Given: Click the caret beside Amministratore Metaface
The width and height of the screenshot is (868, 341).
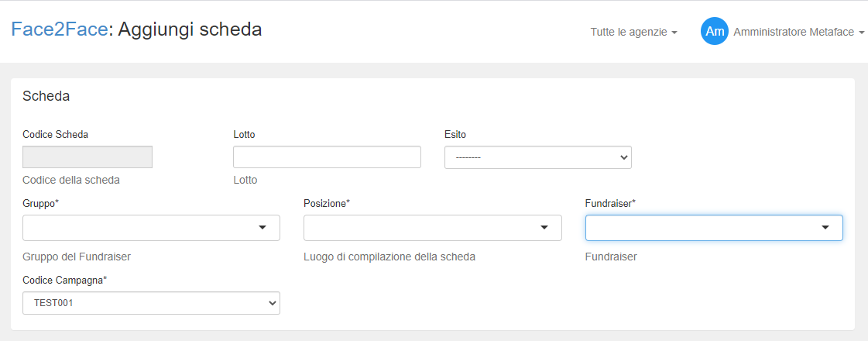Looking at the screenshot, I should [862, 33].
